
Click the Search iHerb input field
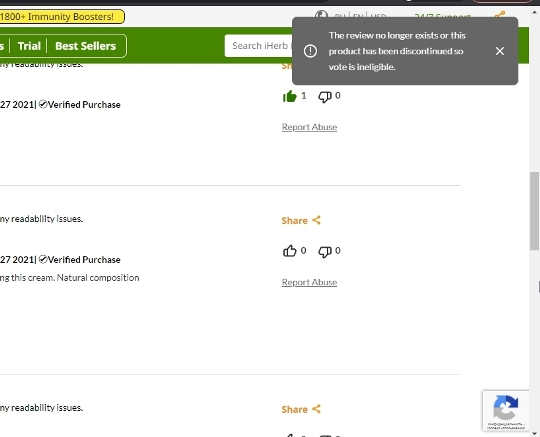coord(259,46)
